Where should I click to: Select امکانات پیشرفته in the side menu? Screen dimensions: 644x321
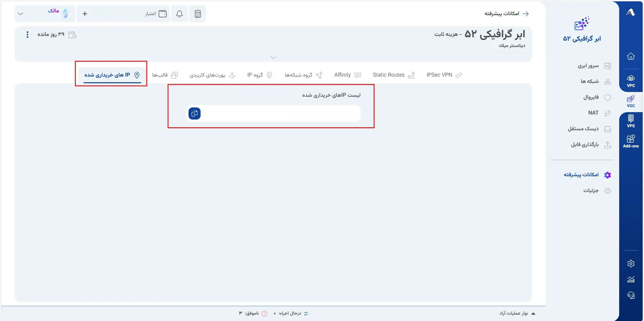click(587, 175)
